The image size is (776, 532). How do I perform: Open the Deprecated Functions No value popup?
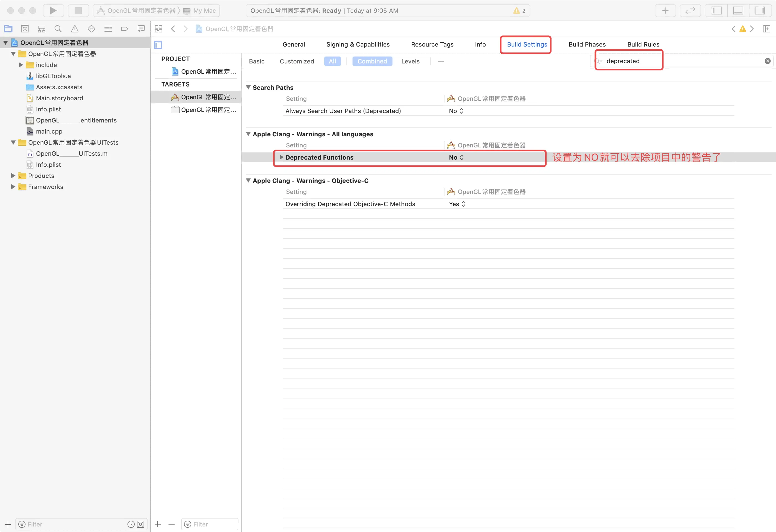[x=456, y=157]
